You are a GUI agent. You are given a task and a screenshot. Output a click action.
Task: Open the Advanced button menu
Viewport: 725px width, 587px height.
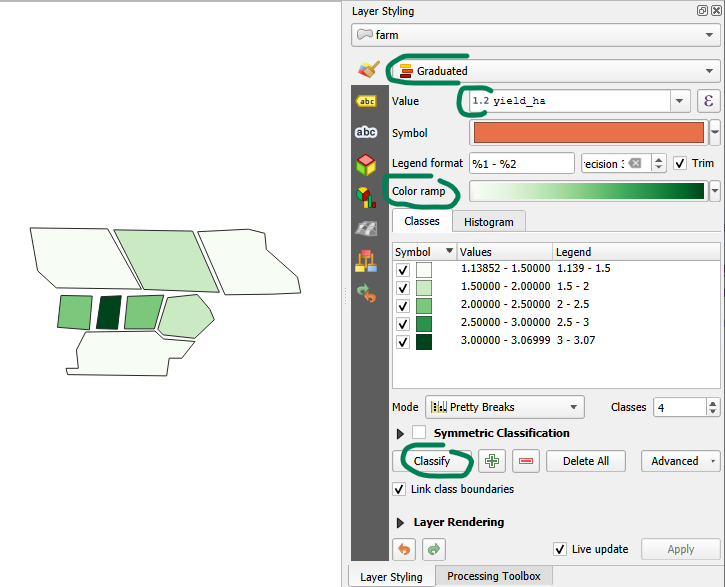pyautogui.click(x=681, y=461)
